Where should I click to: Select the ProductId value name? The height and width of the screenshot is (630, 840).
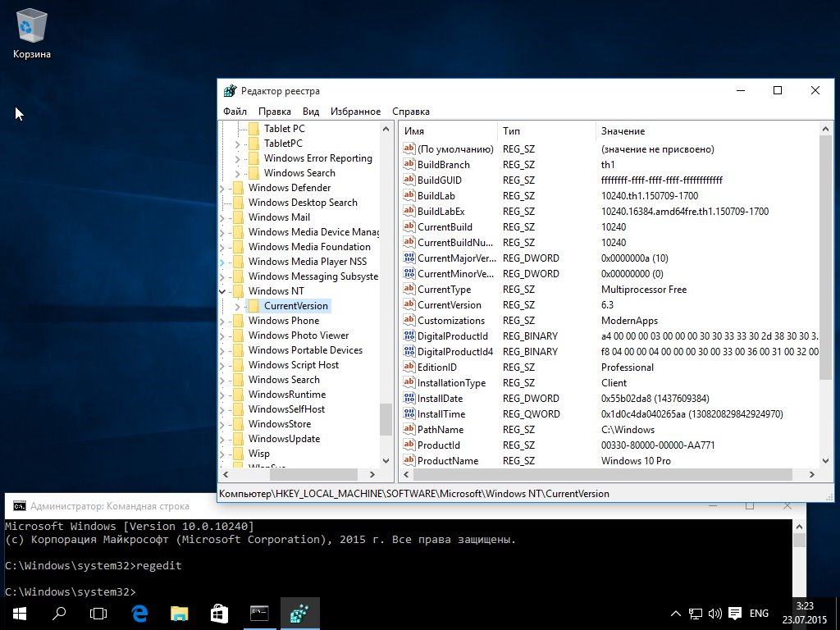tap(439, 445)
